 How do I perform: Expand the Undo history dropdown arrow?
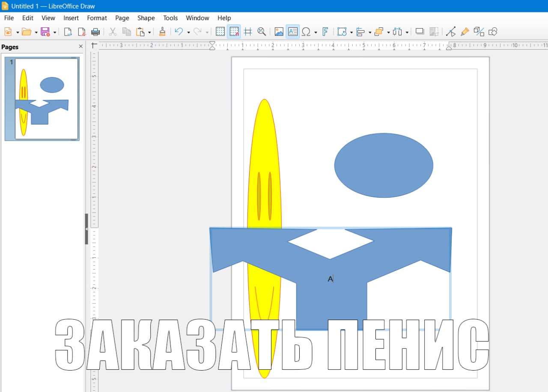coord(188,32)
